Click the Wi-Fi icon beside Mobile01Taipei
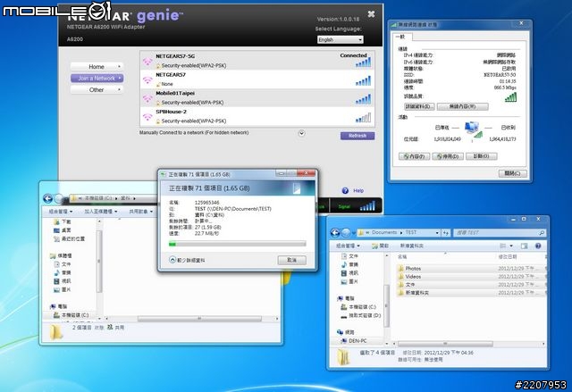This screenshot has height=392, width=572. coord(147,98)
